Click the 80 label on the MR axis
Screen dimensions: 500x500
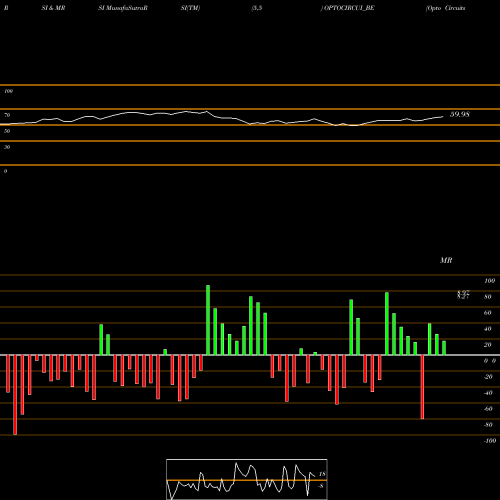(x=488, y=297)
